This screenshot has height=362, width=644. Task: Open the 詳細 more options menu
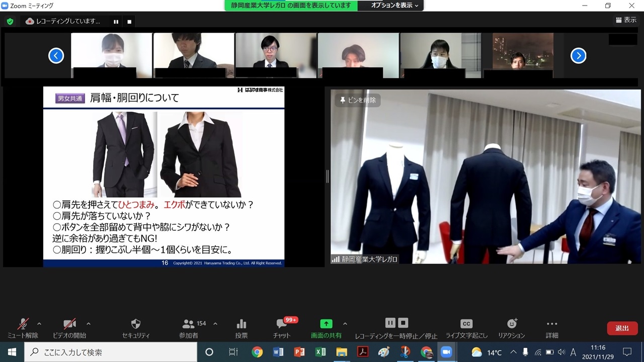click(x=552, y=328)
